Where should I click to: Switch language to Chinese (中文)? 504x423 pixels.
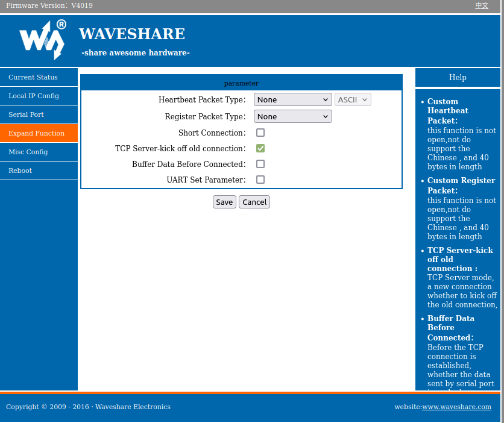click(x=482, y=5)
